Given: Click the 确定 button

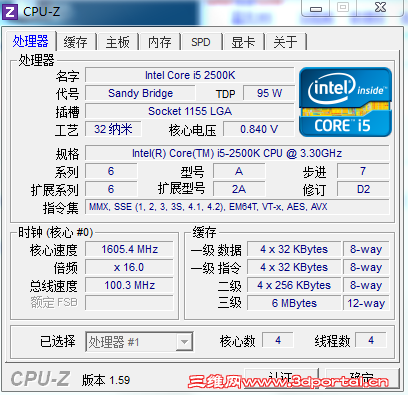Looking at the screenshot, I should 362,378.
